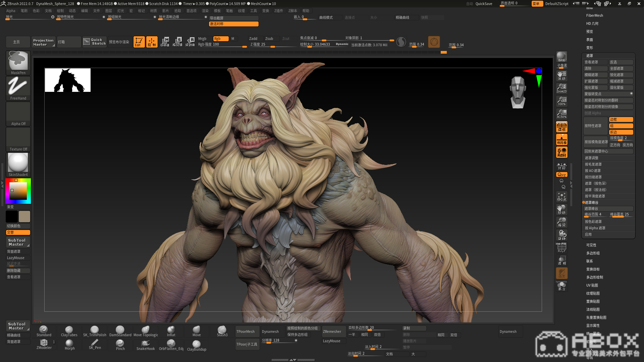Toggle the XYZ rotation mode
This screenshot has width=644, height=362.
click(561, 175)
